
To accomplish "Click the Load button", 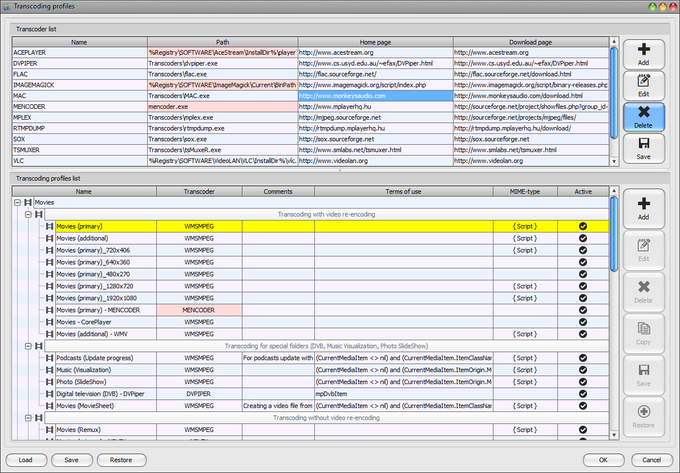I will pyautogui.click(x=26, y=460).
